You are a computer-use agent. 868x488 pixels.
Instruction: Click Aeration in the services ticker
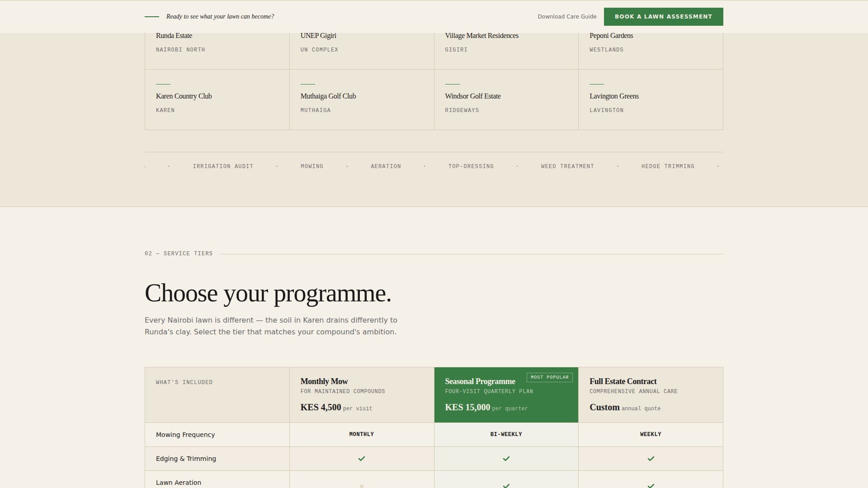pos(386,166)
